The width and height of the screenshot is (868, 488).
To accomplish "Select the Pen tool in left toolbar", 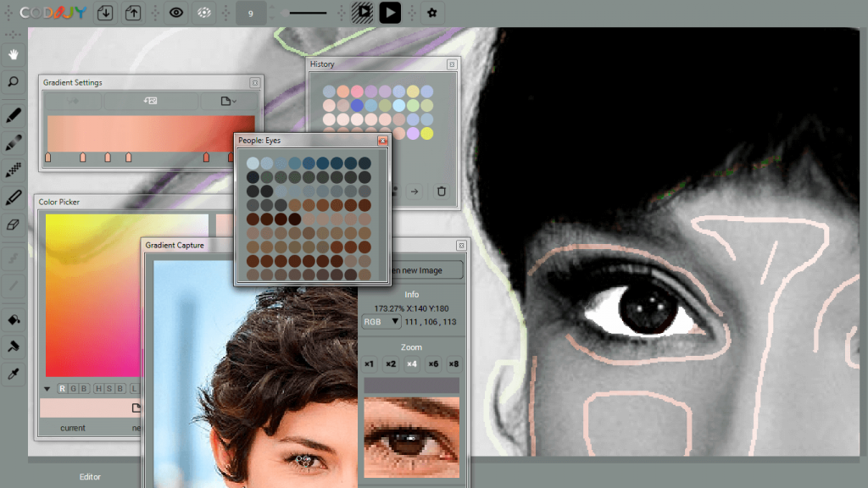I will coord(14,115).
